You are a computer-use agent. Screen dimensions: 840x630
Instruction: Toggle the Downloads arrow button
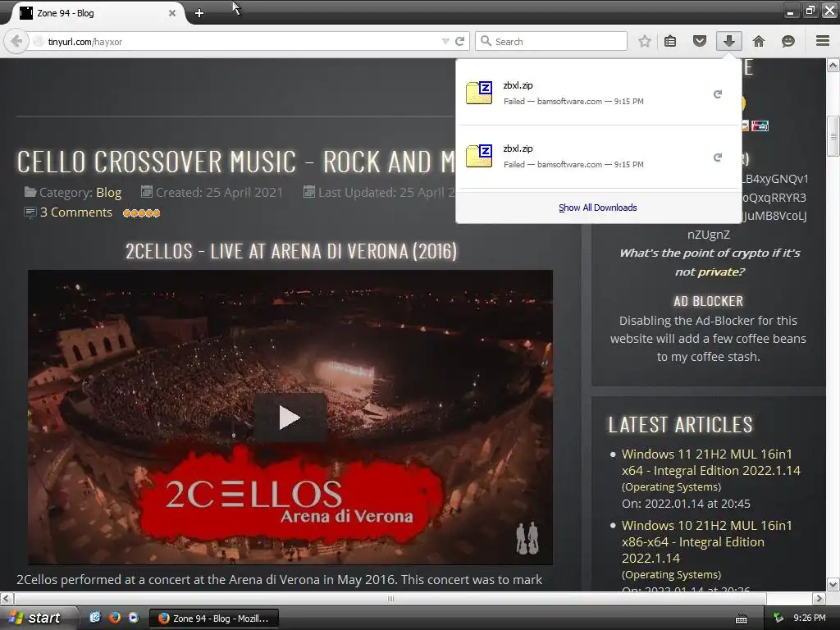729,41
